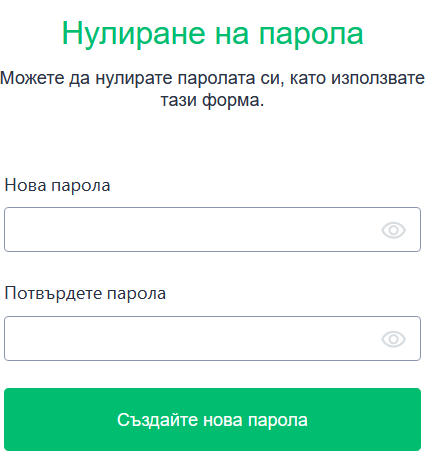Place cursor in the upper password textbox

(212, 230)
